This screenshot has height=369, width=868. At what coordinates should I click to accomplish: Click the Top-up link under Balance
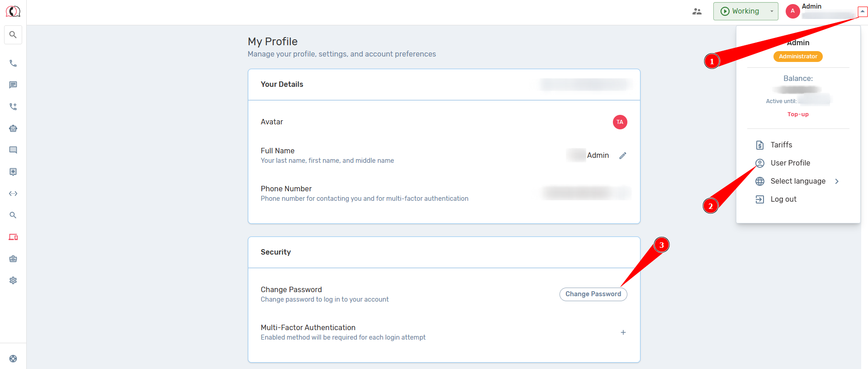coord(798,114)
